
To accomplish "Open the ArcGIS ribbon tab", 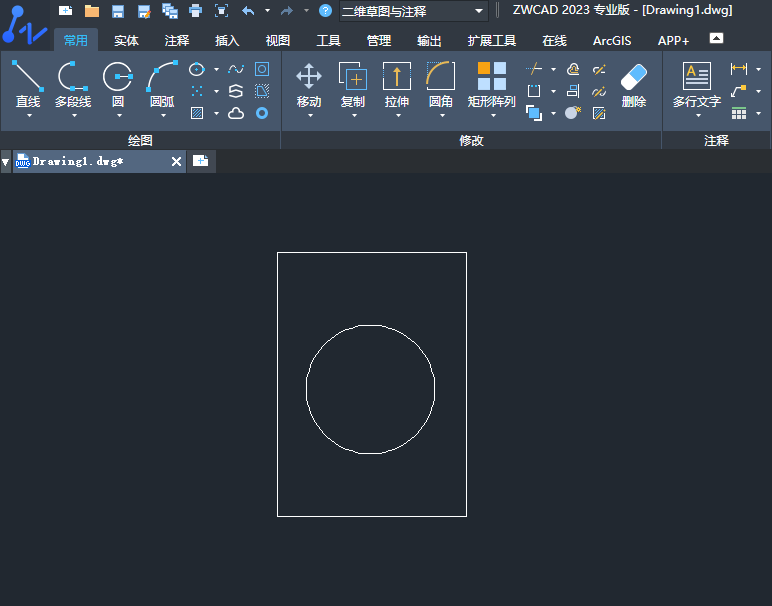I will tap(611, 40).
